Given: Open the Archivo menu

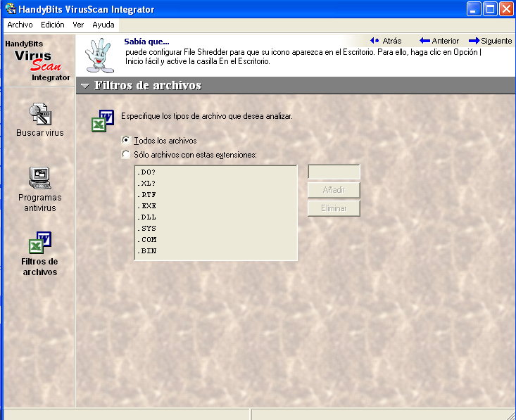Looking at the screenshot, I should coord(20,25).
